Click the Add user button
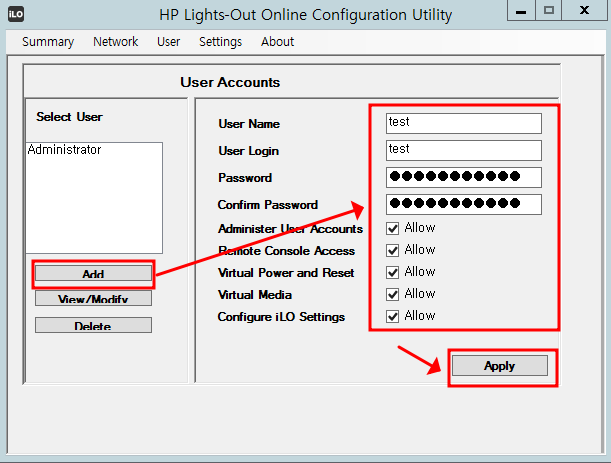611x463 pixels. click(93, 274)
